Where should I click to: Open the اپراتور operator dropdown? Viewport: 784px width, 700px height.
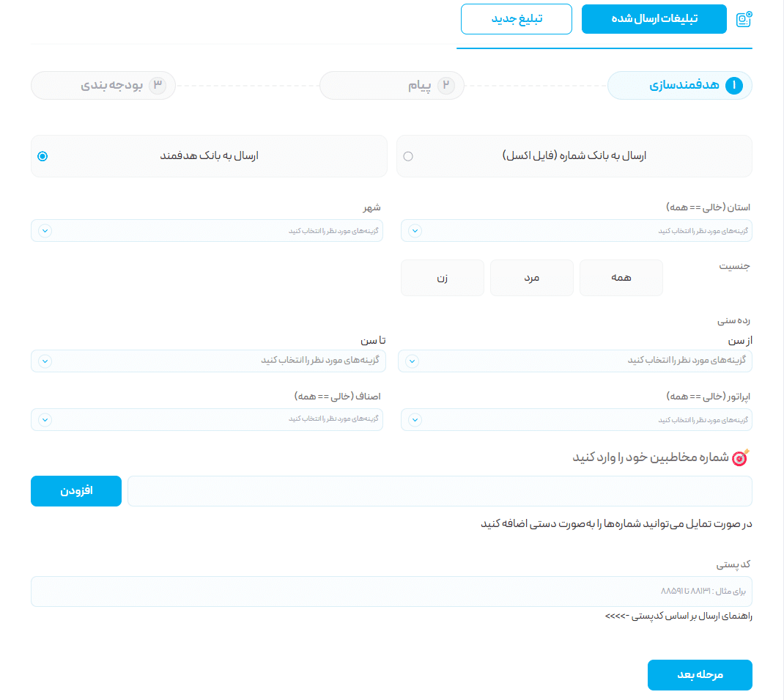click(576, 420)
